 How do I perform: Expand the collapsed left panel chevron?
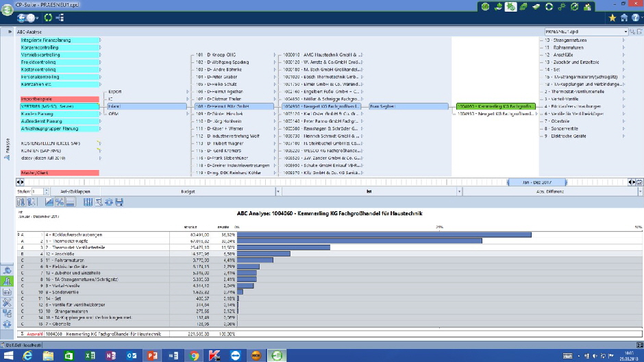[10, 32]
